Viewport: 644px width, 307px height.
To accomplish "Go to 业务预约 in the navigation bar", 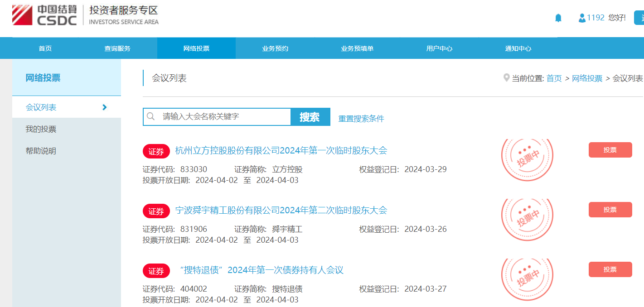I will pyautogui.click(x=275, y=48).
